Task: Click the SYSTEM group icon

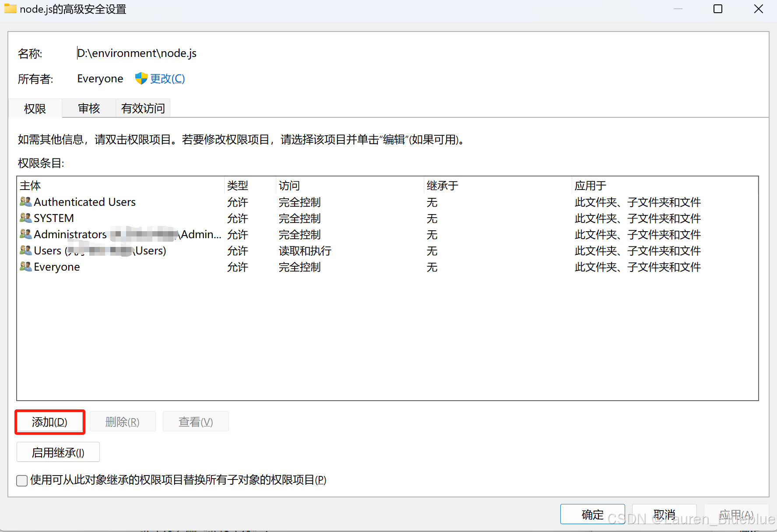Action: (26, 218)
